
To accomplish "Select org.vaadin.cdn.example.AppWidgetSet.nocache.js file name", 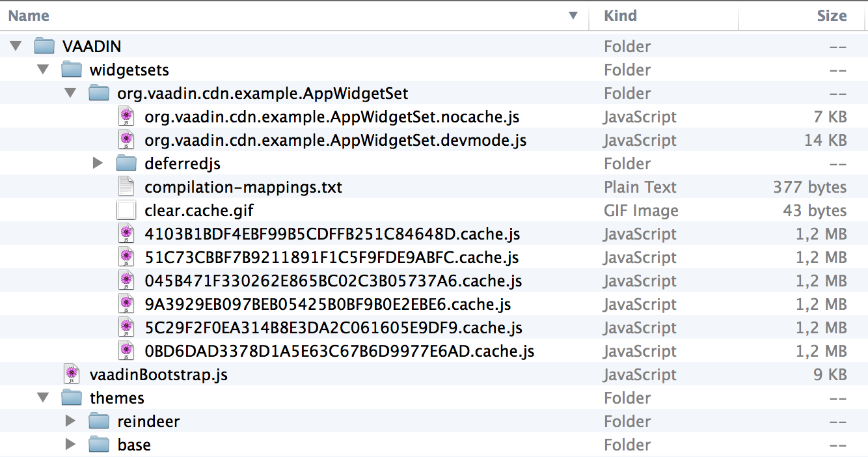I will pos(332,117).
